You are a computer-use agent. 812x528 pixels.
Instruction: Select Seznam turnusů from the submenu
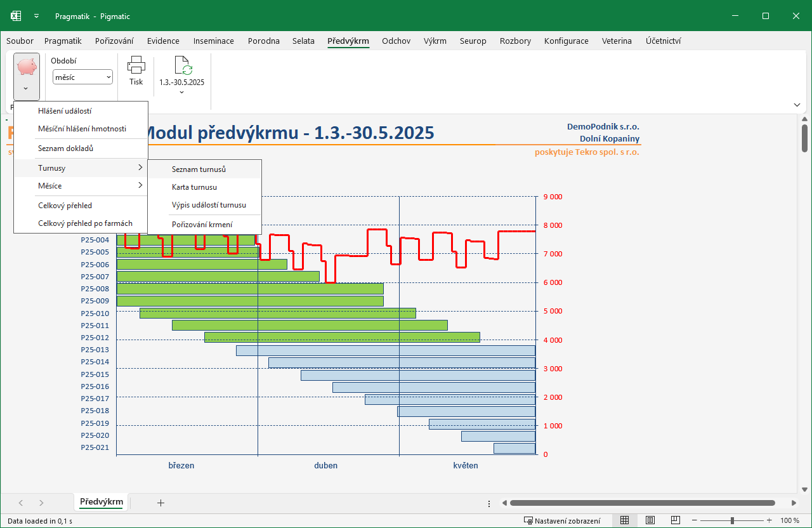(x=204, y=169)
